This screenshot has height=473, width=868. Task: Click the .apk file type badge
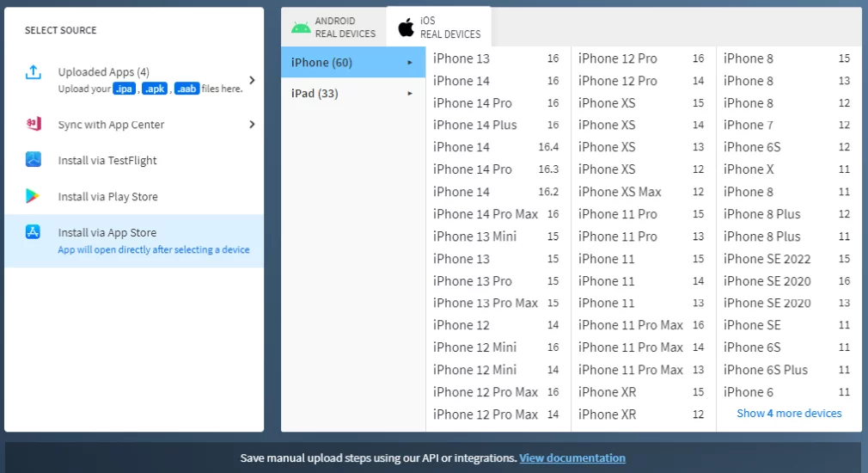click(155, 89)
